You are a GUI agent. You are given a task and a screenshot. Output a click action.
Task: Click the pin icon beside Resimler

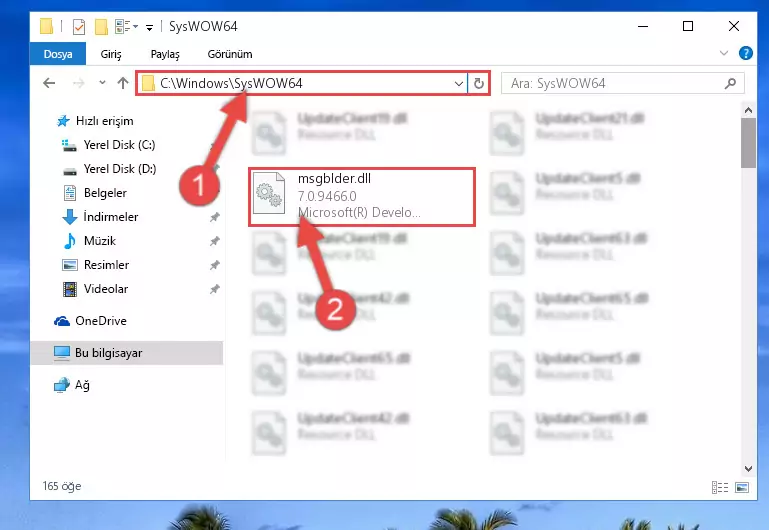click(x=215, y=265)
